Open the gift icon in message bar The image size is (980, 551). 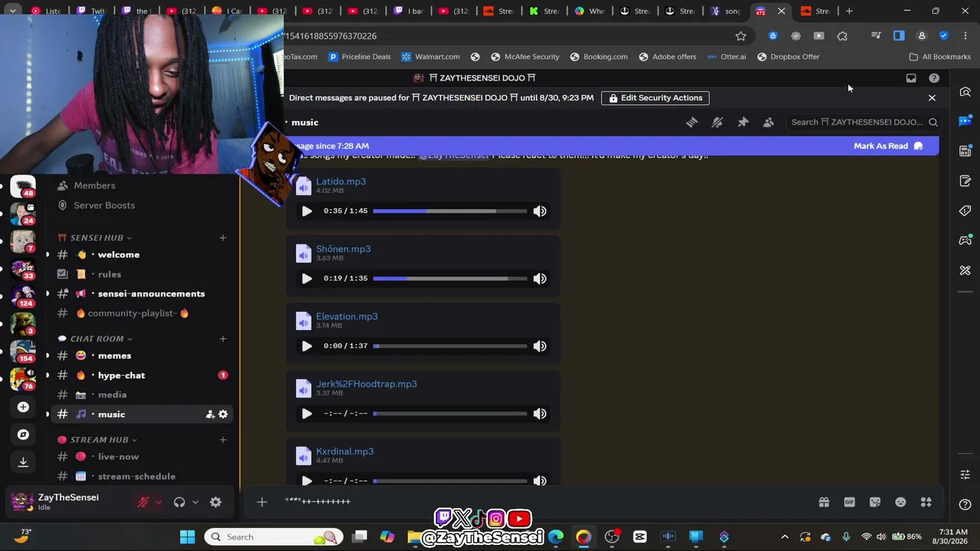coord(824,502)
